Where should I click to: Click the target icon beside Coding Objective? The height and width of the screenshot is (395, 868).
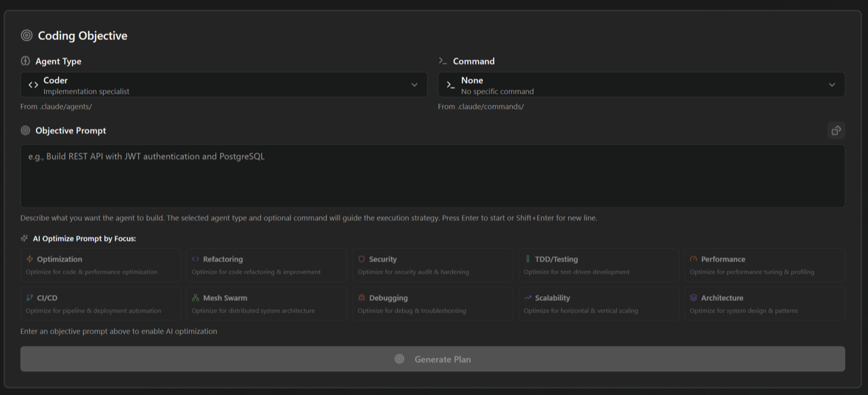coord(26,35)
